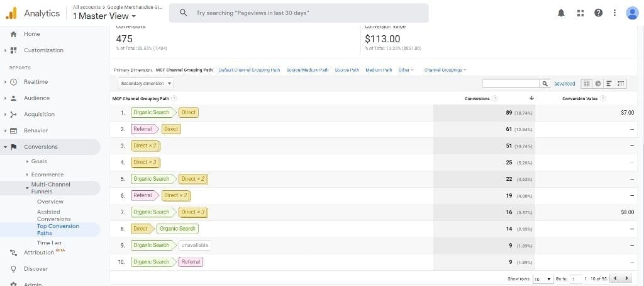The height and width of the screenshot is (286, 644).
Task: Expand the Audience section in sidebar
Action: coord(5,98)
